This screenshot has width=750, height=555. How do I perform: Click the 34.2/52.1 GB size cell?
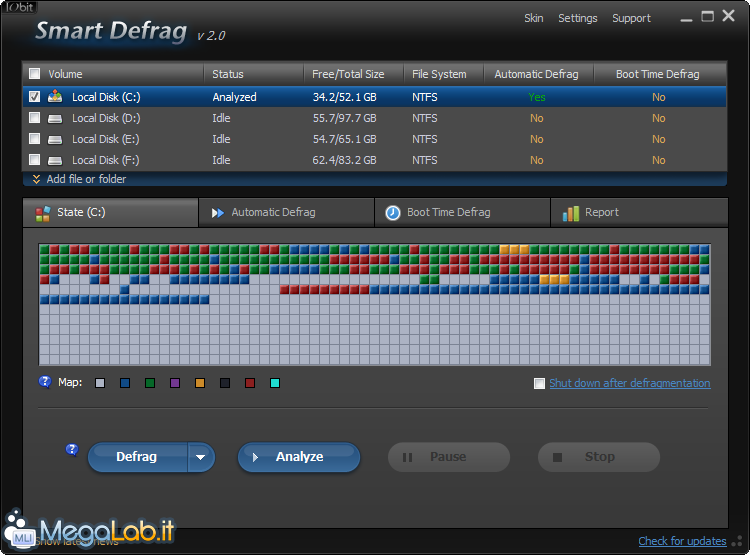[x=344, y=97]
